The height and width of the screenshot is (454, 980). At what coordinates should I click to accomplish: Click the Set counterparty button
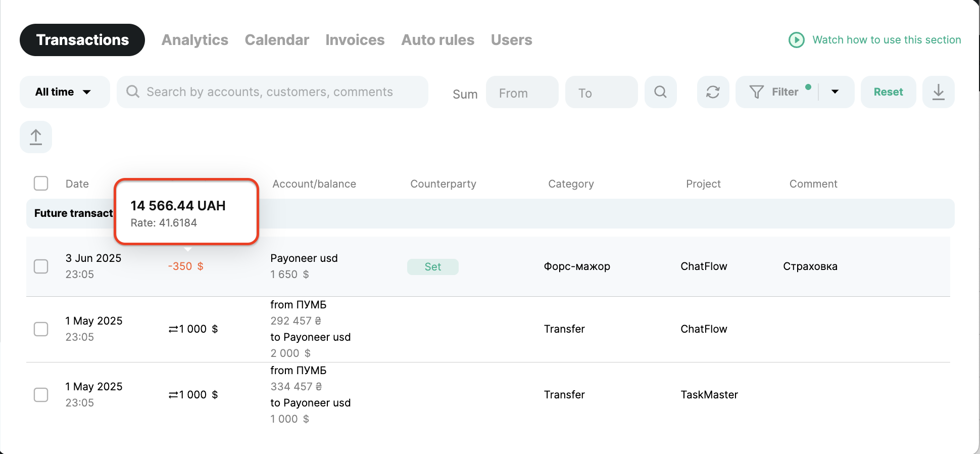pyautogui.click(x=432, y=267)
